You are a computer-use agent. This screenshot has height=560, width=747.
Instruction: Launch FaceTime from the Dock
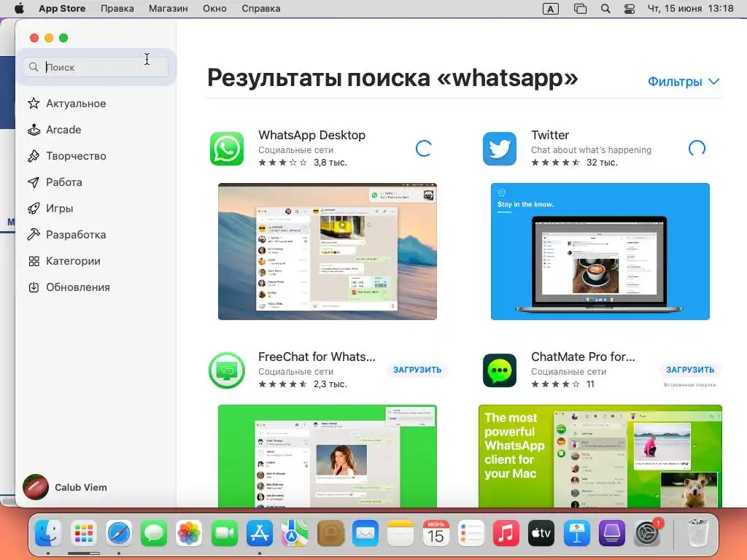coord(225,532)
